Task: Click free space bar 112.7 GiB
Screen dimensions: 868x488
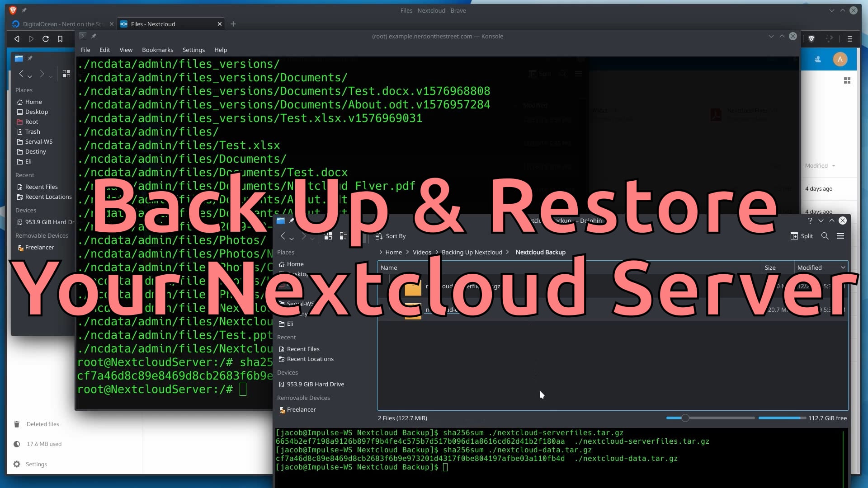Action: (x=782, y=418)
